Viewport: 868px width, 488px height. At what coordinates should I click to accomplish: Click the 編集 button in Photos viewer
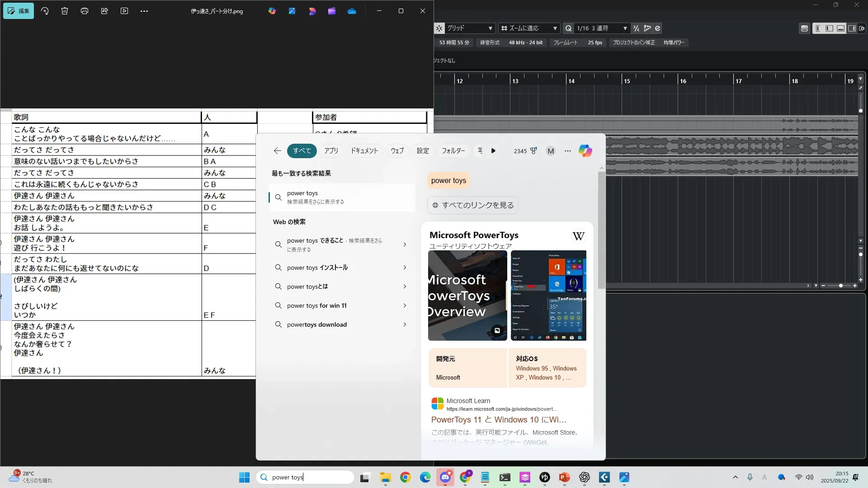pyautogui.click(x=19, y=11)
